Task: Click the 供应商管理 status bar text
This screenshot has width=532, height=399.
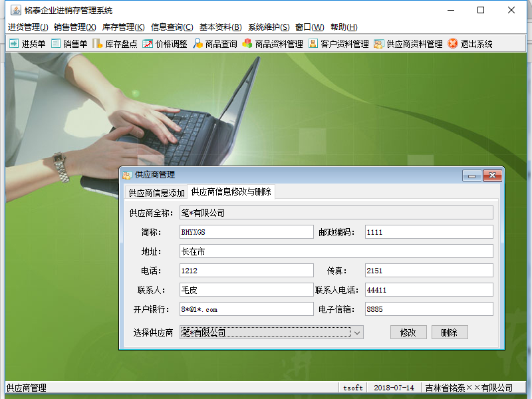Action: click(x=27, y=388)
